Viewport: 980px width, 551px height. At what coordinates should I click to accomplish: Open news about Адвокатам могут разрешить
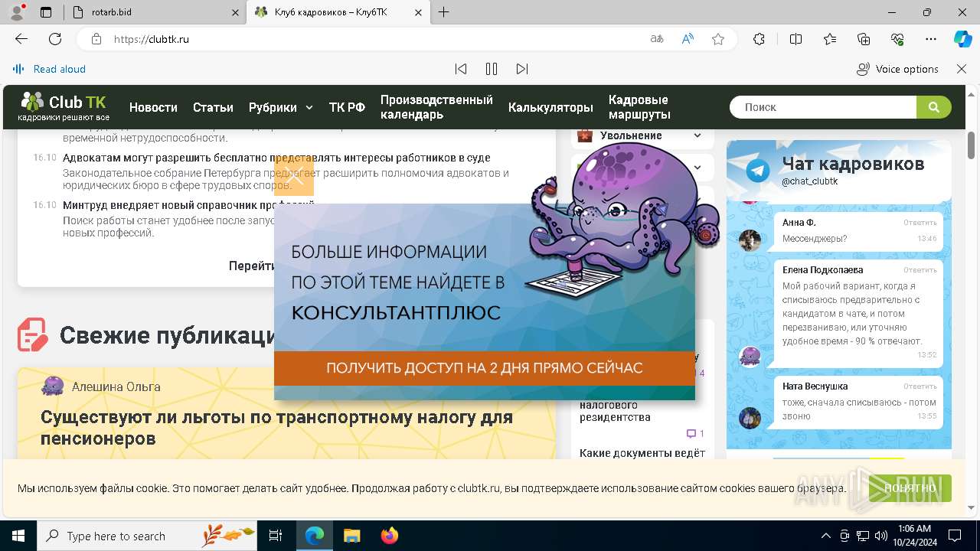[276, 158]
